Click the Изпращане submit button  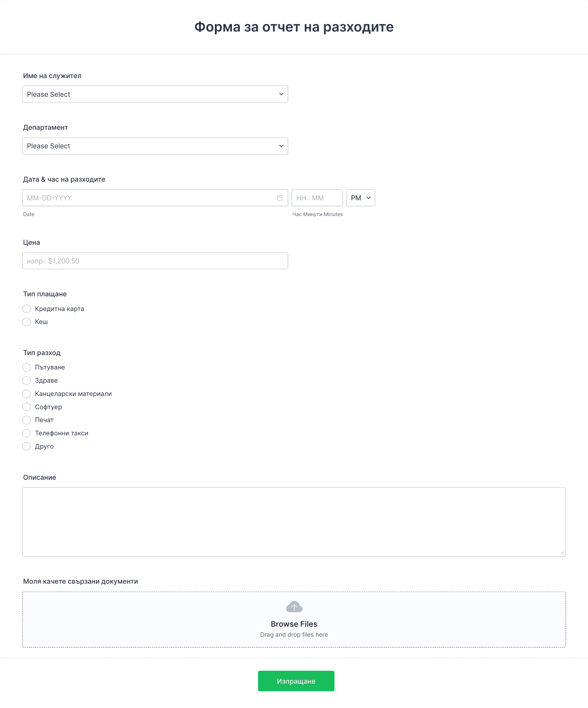[296, 681]
